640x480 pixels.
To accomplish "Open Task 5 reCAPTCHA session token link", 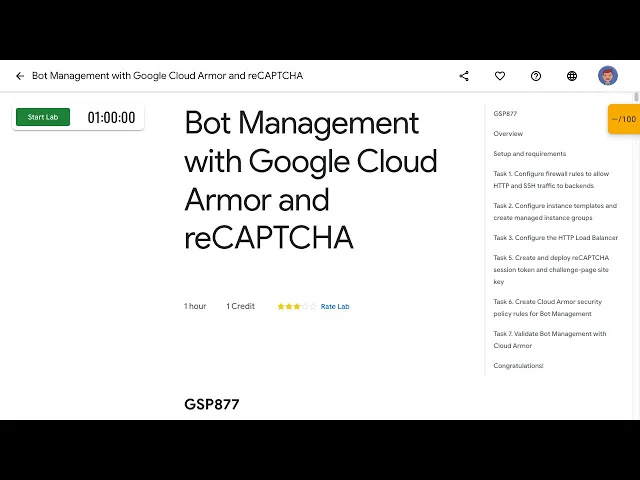I will click(x=551, y=269).
